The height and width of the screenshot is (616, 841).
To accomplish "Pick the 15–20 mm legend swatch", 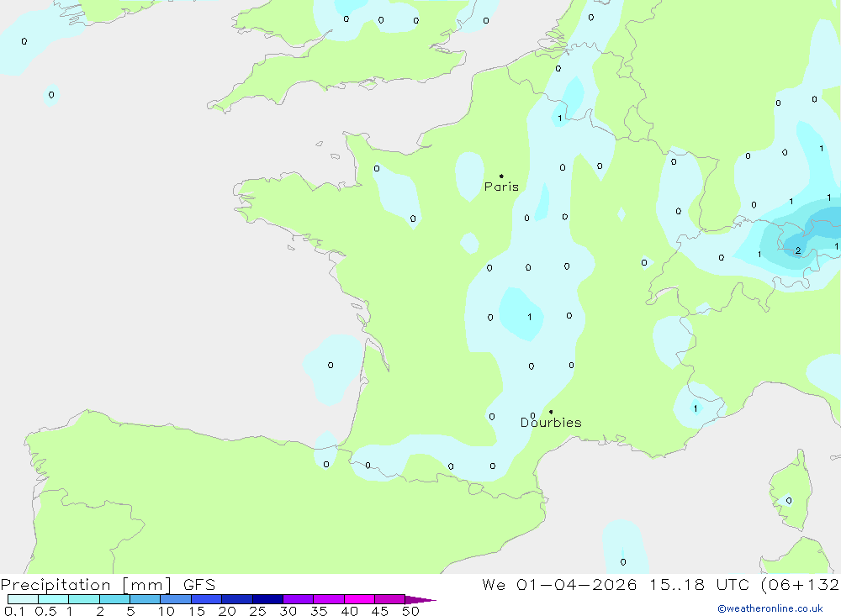I will point(207,599).
